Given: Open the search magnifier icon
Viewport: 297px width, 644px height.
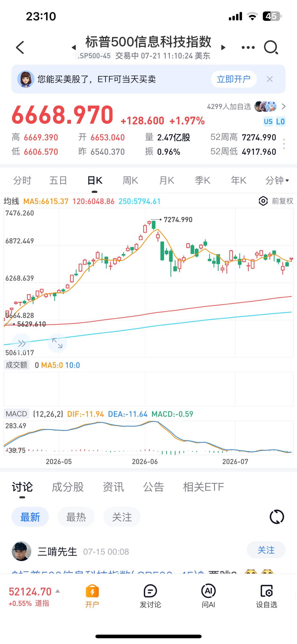Looking at the screenshot, I should click(x=271, y=47).
